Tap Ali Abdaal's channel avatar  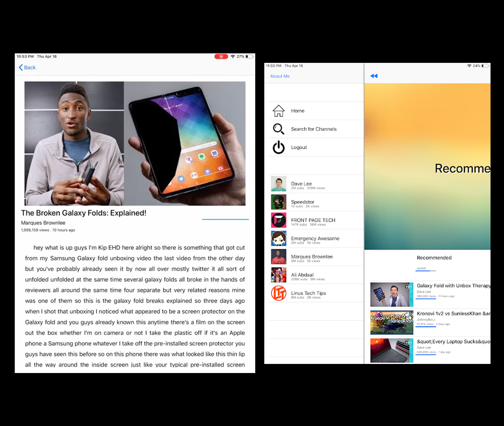point(279,275)
